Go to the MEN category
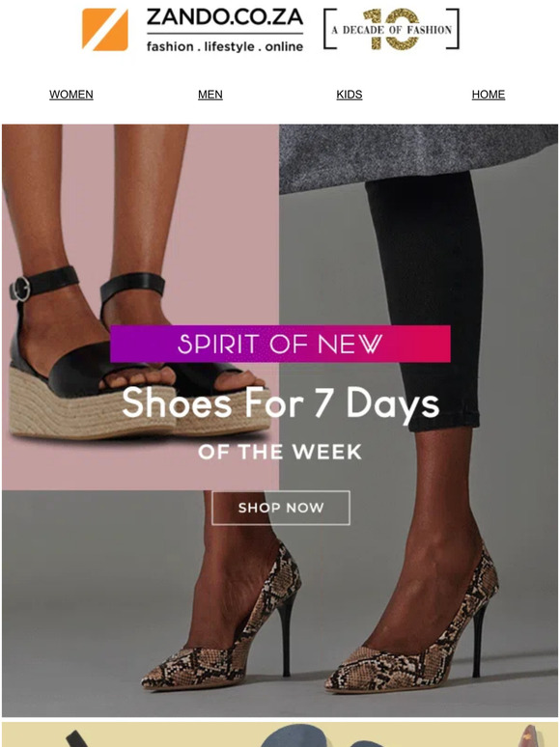 [x=210, y=95]
